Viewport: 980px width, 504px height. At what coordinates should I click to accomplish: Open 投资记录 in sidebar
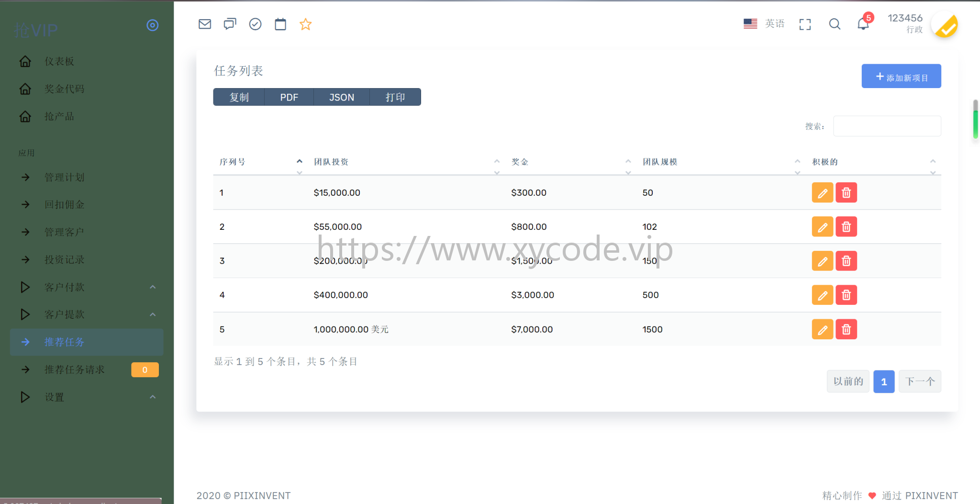click(x=87, y=259)
